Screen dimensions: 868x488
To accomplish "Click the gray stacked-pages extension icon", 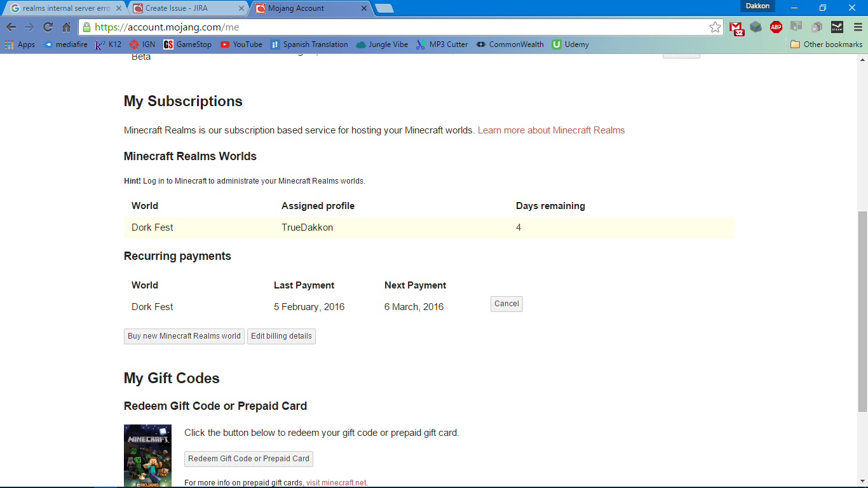I will point(817,27).
